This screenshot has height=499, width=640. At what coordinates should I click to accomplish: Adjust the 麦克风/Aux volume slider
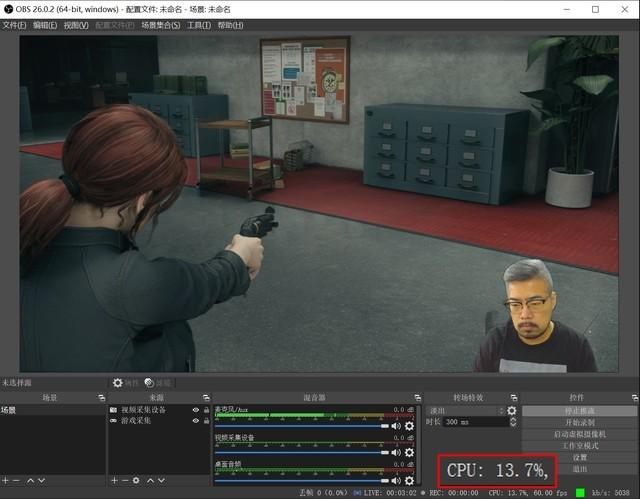(x=300, y=425)
